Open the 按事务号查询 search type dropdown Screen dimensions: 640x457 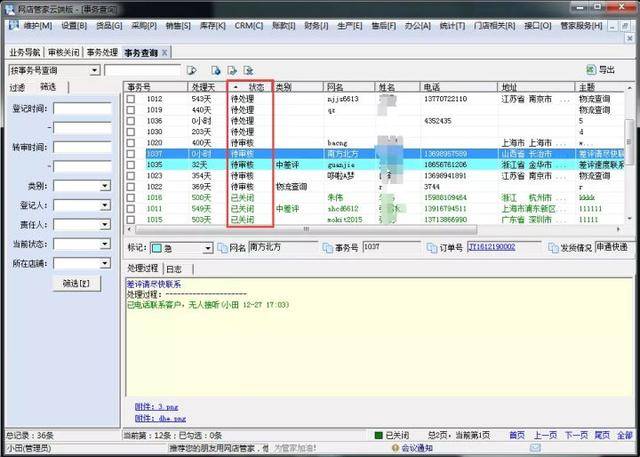95,70
